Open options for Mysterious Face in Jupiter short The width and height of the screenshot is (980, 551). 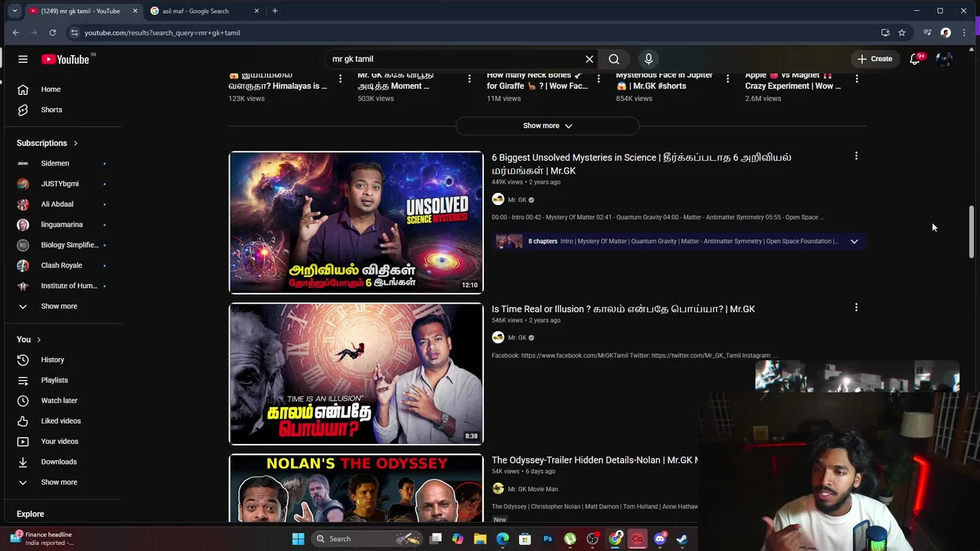click(727, 79)
